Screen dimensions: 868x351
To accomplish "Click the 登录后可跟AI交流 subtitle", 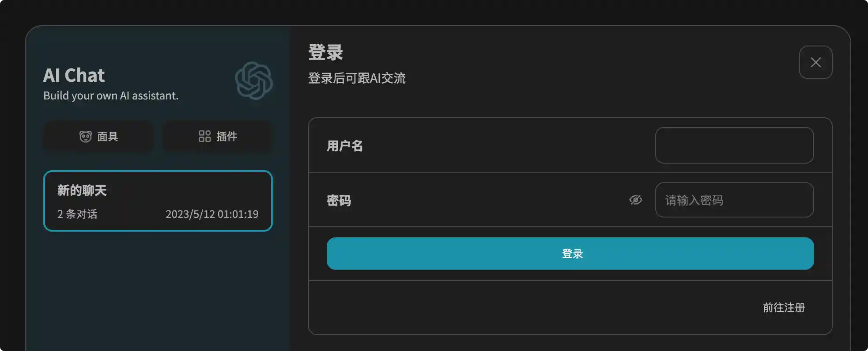I will (x=357, y=78).
